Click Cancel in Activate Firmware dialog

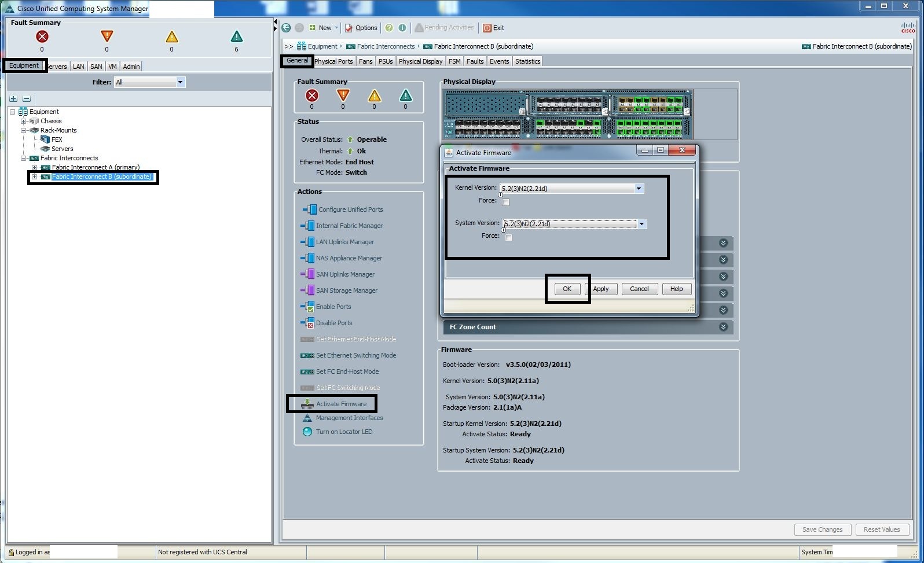pyautogui.click(x=639, y=289)
